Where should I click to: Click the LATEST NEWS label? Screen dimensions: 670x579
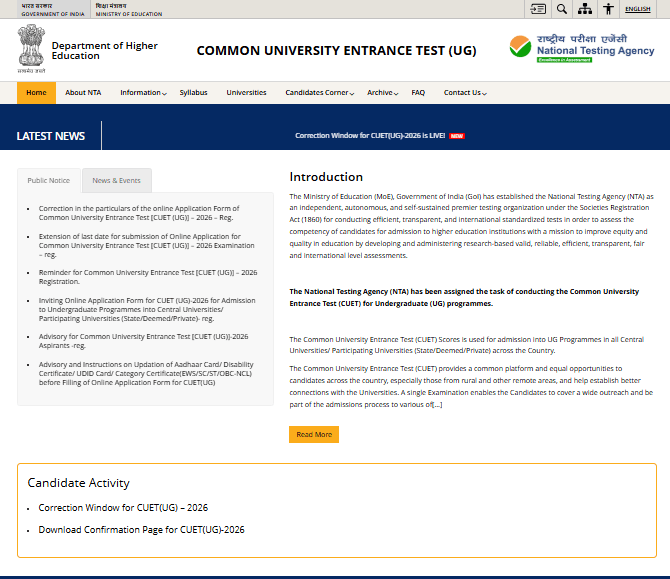click(x=50, y=136)
